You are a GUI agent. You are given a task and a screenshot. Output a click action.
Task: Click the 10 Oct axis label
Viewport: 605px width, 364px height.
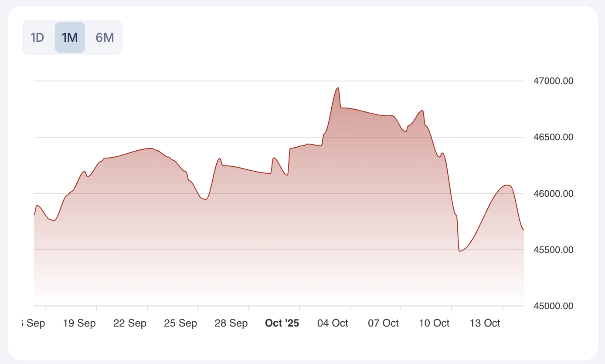(x=434, y=323)
